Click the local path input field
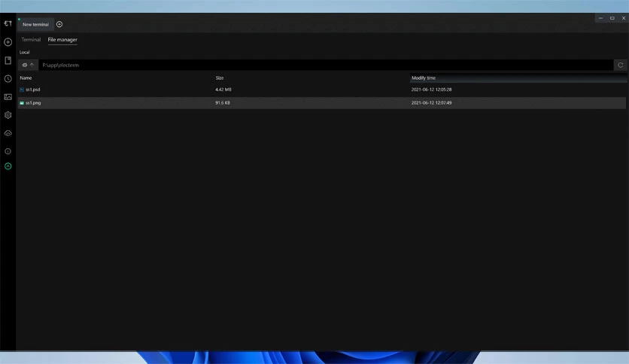 point(325,65)
